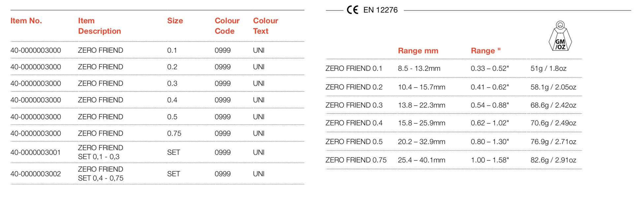Click the Range mm column header
Viewport: 644px width, 198px height.
tap(418, 51)
